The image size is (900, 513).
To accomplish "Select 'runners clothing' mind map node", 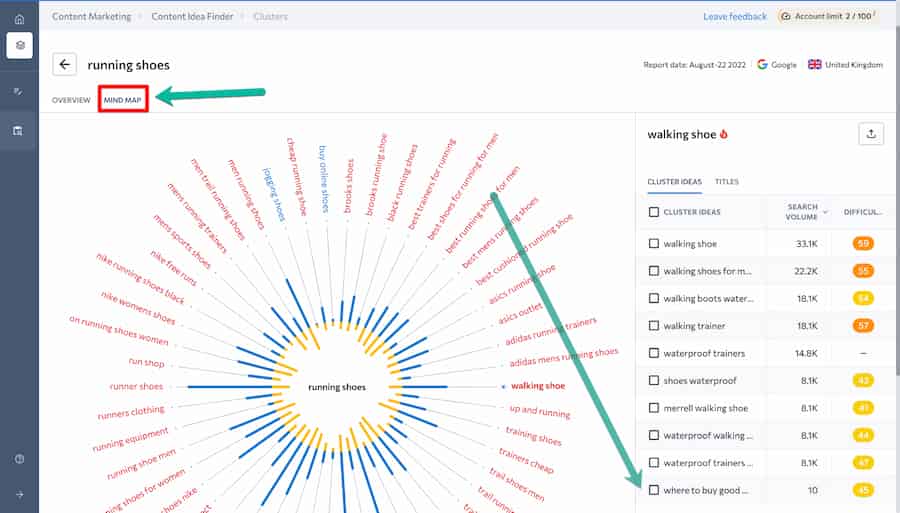I will tap(131, 412).
